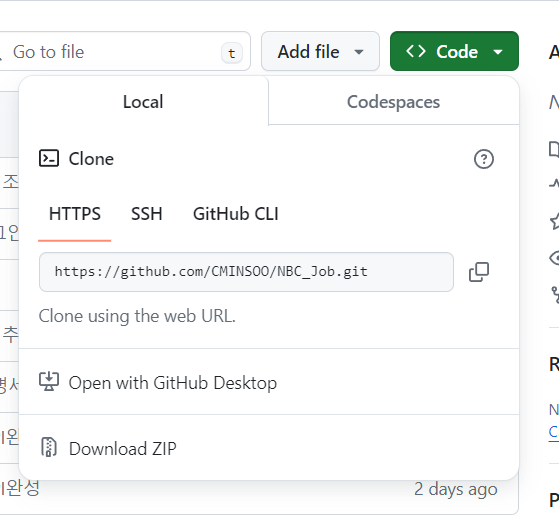
Task: Click the GitHub Desktop download icon
Action: [49, 382]
